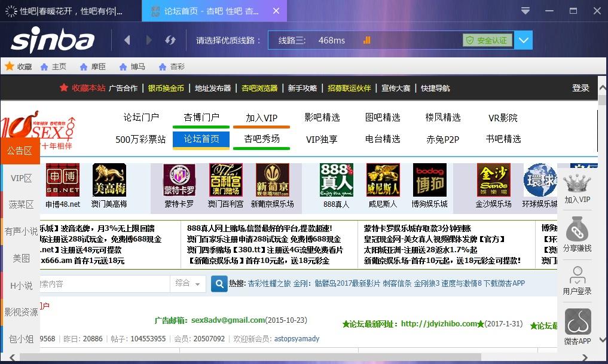
Task: Click the signal strength bars icon
Action: pos(367,40)
